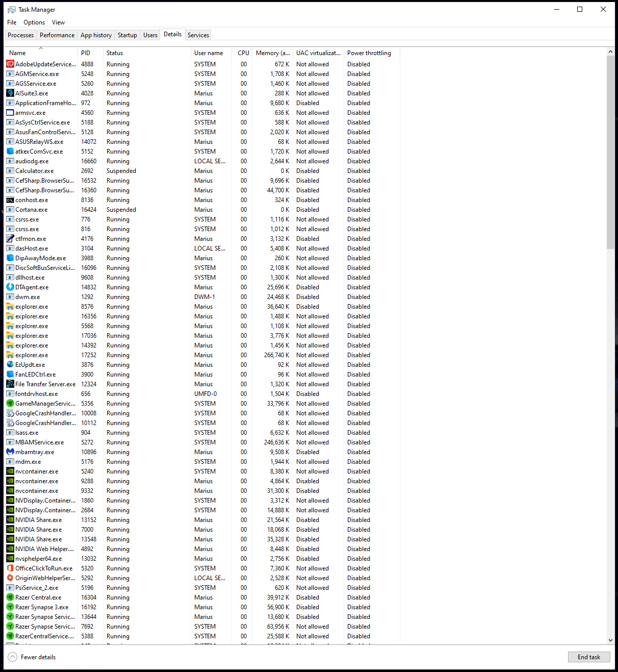Click the mbamtray.exe Malwarebytes icon
The height and width of the screenshot is (672, 618).
tap(10, 452)
